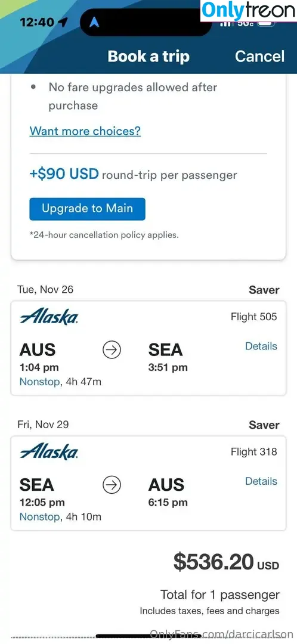Open the Nonstop link for SEA to AUS
Screen dimensions: 297x644
39,516
